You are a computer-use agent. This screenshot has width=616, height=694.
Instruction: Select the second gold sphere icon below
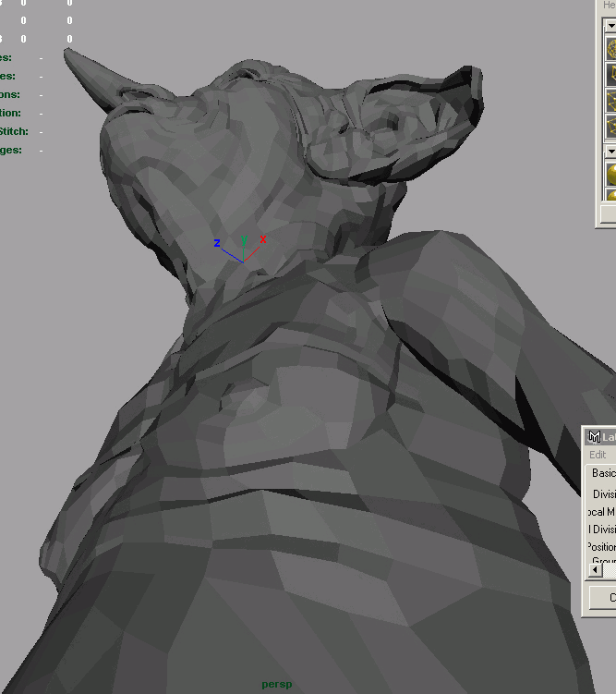(611, 196)
